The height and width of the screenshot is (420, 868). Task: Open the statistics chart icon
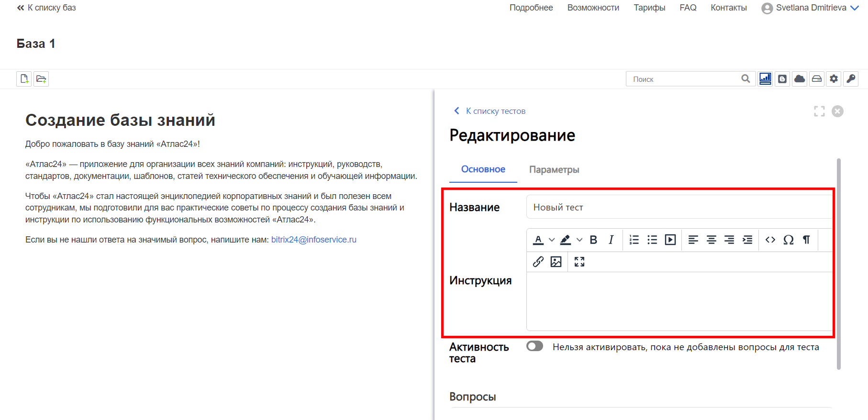click(765, 79)
